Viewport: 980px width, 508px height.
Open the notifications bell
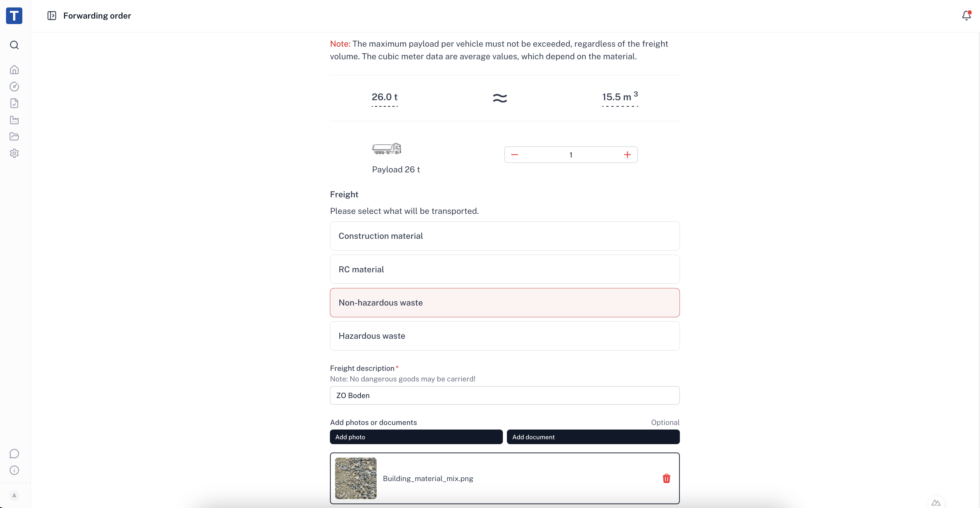tap(966, 15)
